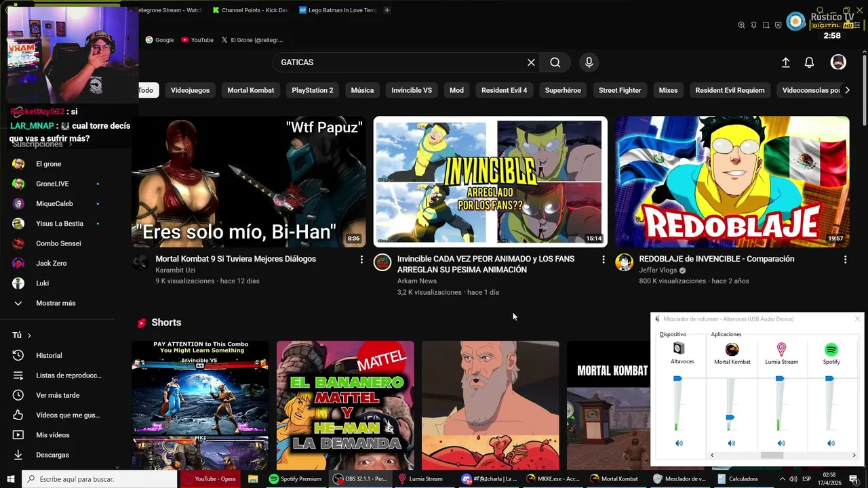Show more filter chips with right arrow
Screen dimensions: 868x488
pyautogui.click(x=846, y=90)
